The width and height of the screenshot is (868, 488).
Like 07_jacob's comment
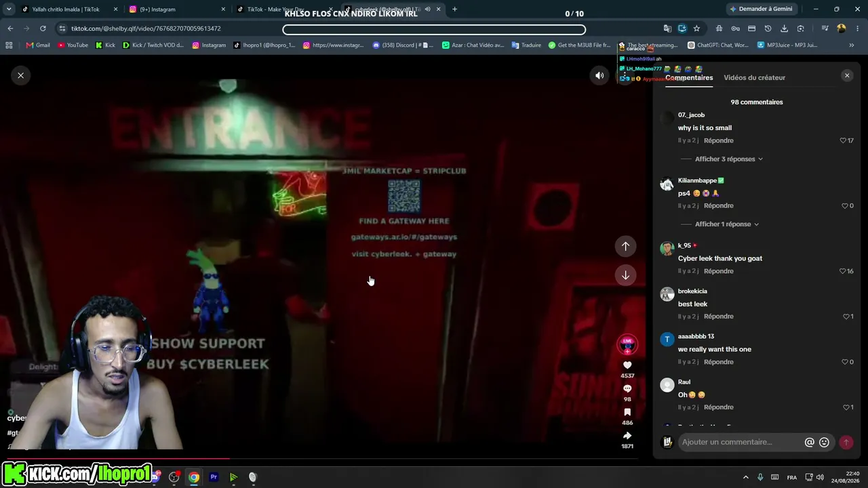(x=844, y=140)
